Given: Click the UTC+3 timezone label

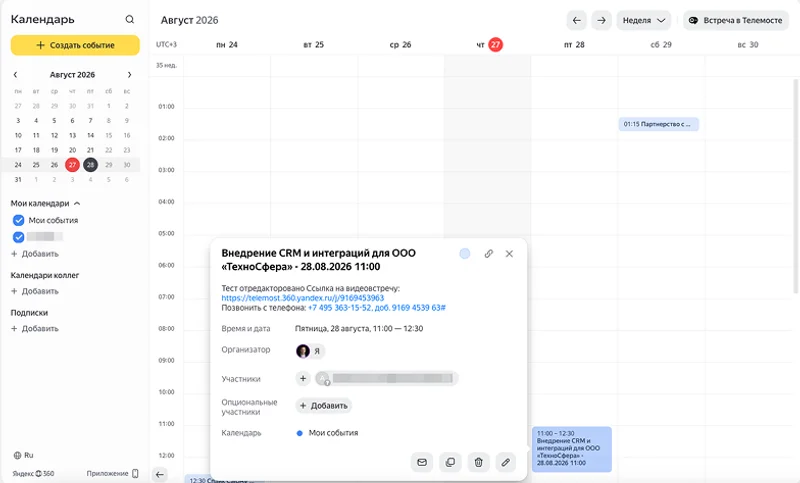Looking at the screenshot, I should [x=166, y=45].
